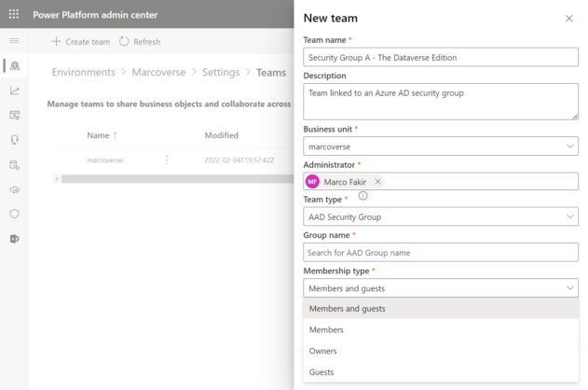Click the Modified column header
The image size is (588, 390).
tap(221, 135)
